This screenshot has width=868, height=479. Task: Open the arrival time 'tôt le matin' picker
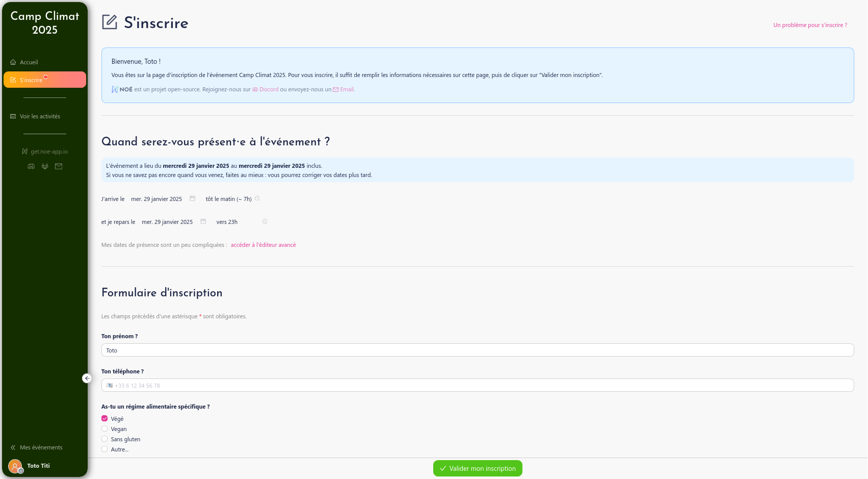[x=229, y=199]
